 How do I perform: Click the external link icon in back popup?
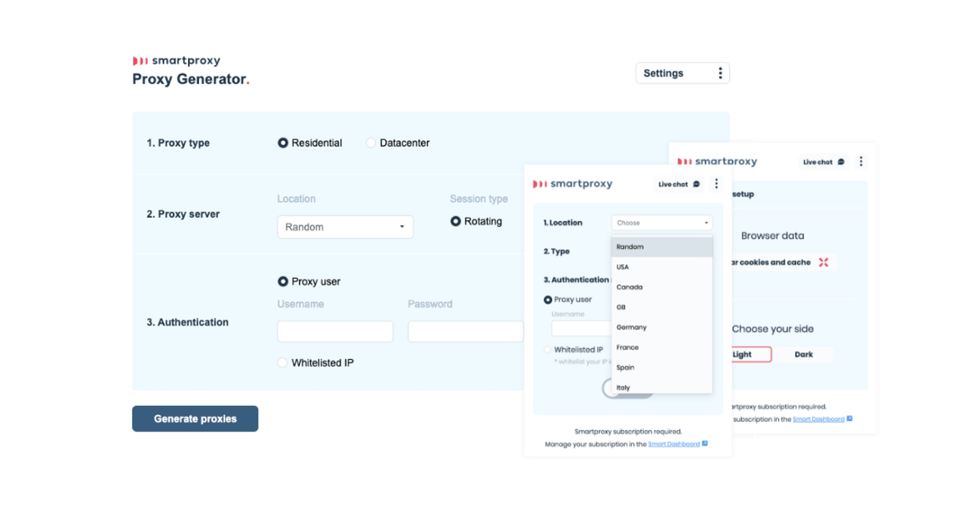point(850,418)
